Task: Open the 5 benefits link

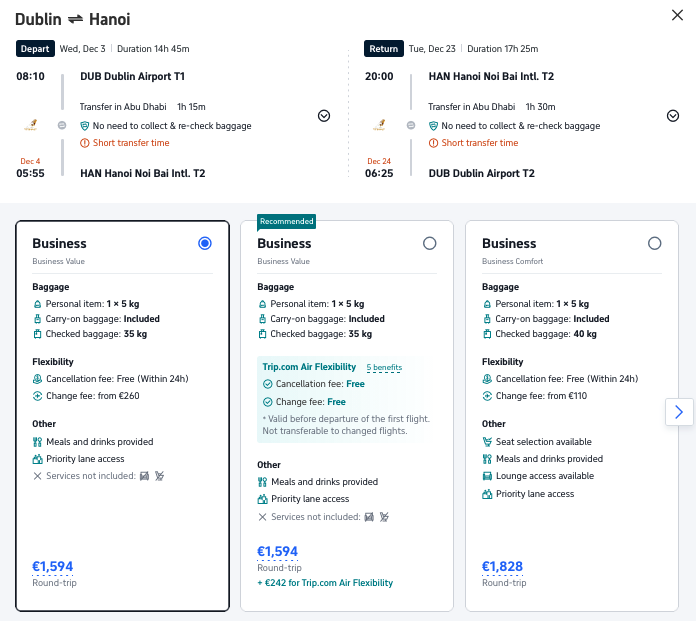Action: (x=384, y=368)
